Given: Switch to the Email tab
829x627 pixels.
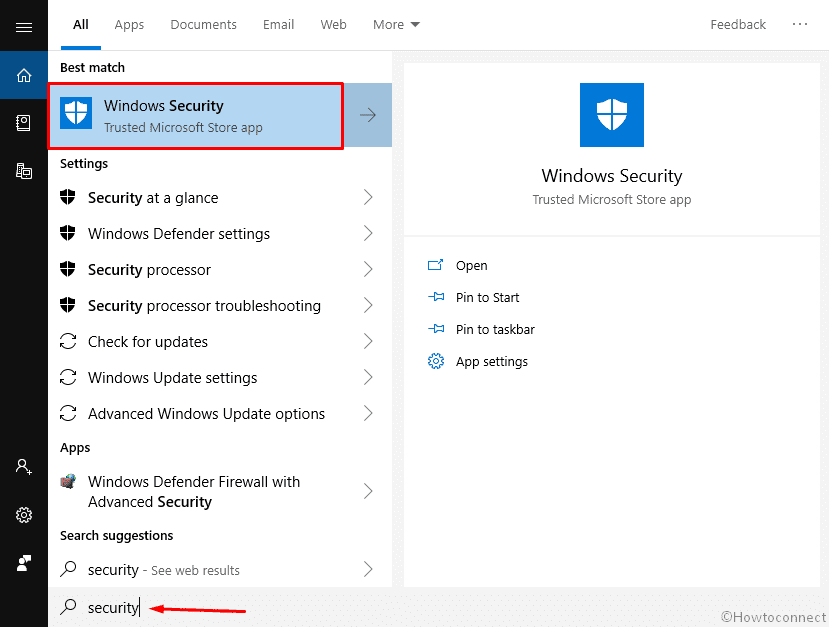Looking at the screenshot, I should 279,25.
